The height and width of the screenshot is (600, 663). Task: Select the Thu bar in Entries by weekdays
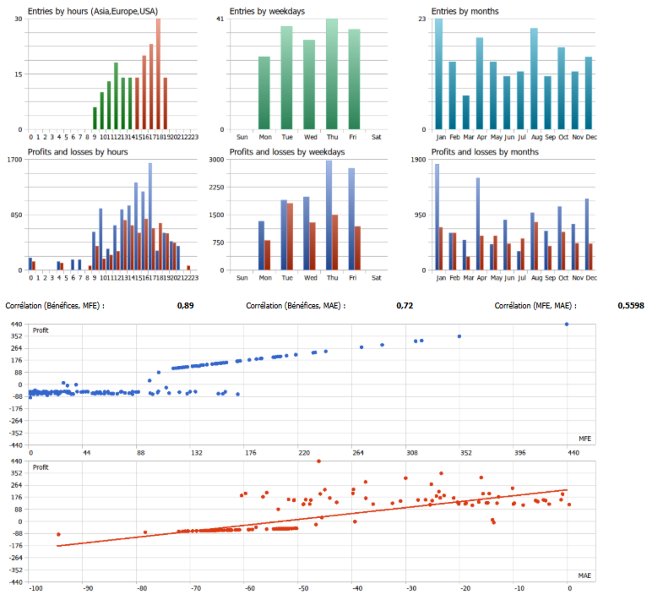tap(332, 74)
